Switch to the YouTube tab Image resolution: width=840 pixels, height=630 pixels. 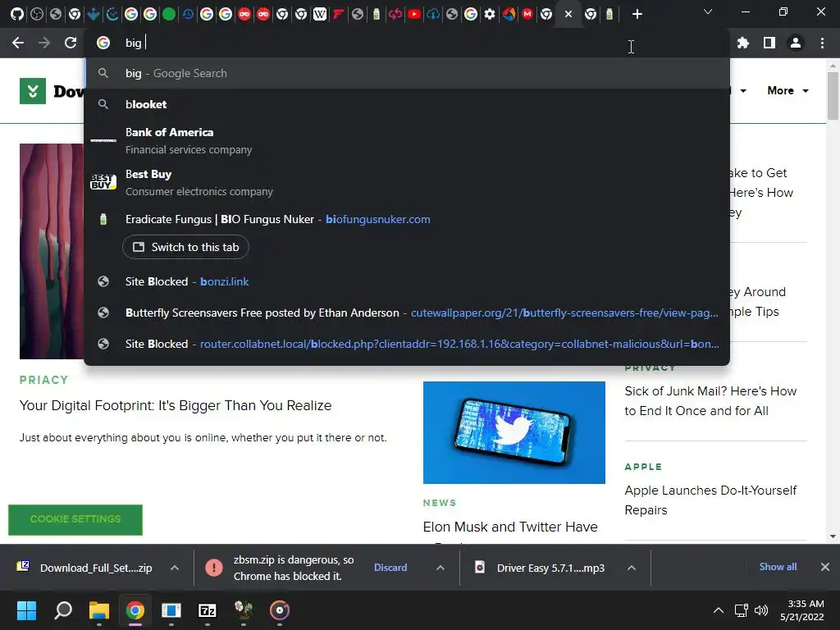pyautogui.click(x=414, y=14)
